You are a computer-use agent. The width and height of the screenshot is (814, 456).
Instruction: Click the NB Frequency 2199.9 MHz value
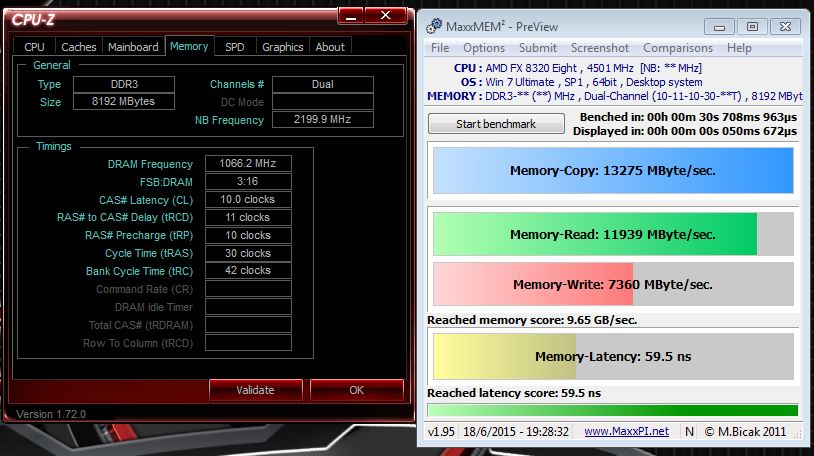click(x=323, y=119)
